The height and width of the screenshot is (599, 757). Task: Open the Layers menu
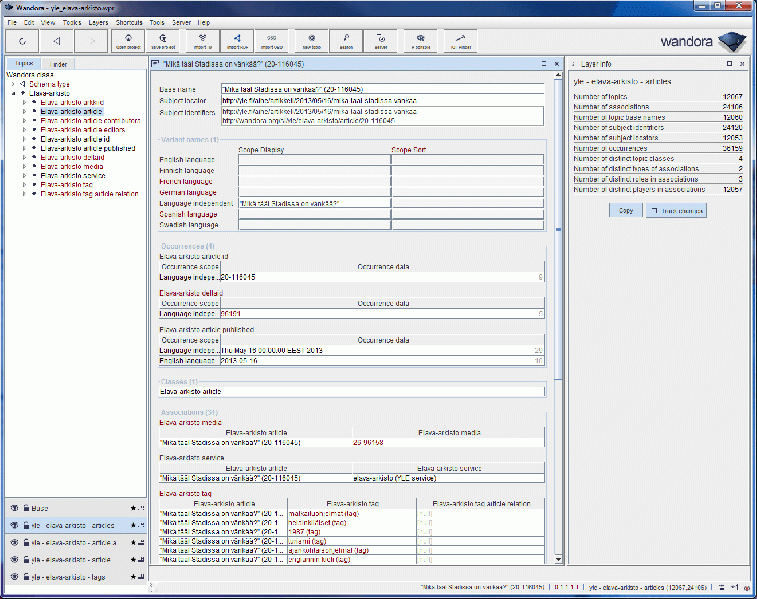[98, 21]
